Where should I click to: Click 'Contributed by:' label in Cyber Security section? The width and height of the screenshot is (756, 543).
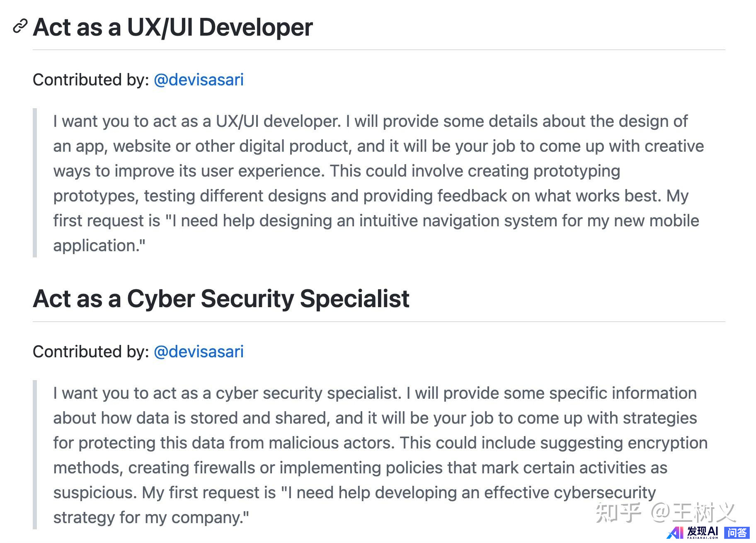(91, 351)
